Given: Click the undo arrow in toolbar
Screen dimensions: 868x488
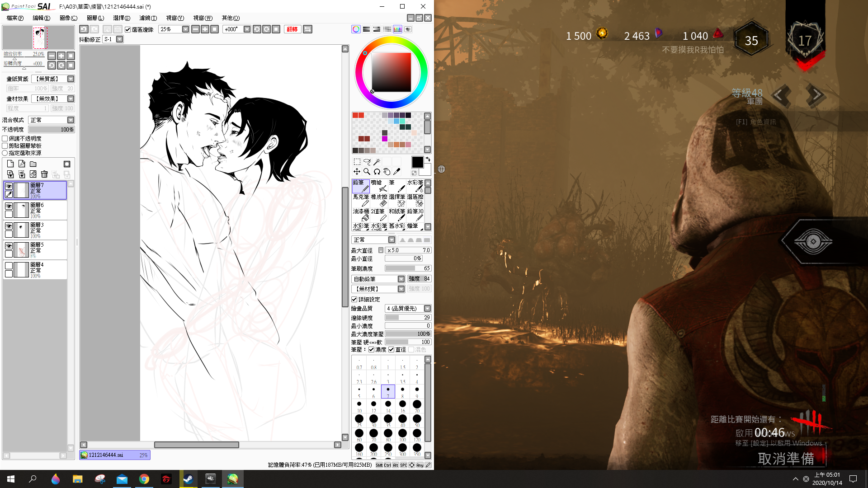Looking at the screenshot, I should (x=84, y=29).
